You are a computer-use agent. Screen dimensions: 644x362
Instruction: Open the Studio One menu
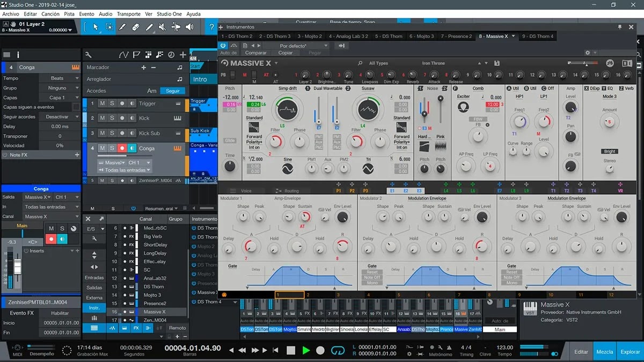pos(169,14)
